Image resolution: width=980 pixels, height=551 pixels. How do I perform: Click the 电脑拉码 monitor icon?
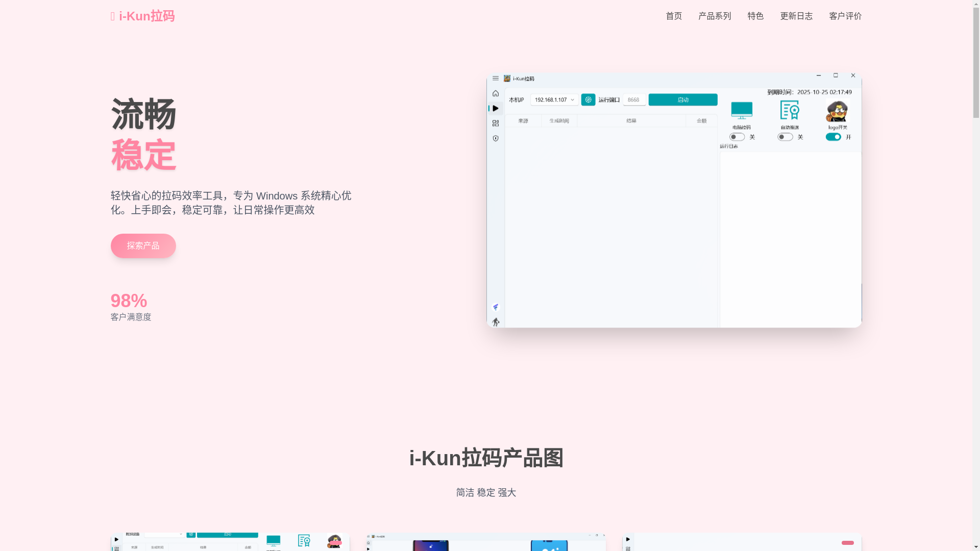tap(741, 111)
